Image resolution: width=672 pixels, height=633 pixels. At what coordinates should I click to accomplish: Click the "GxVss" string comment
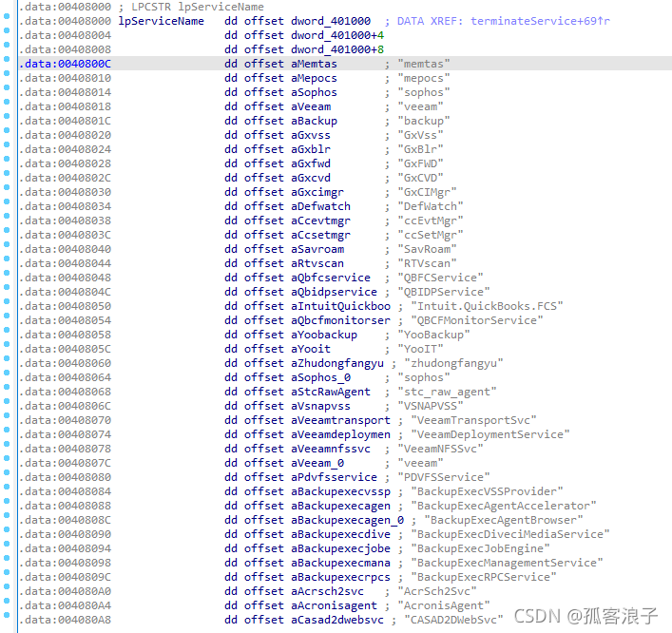click(x=420, y=135)
